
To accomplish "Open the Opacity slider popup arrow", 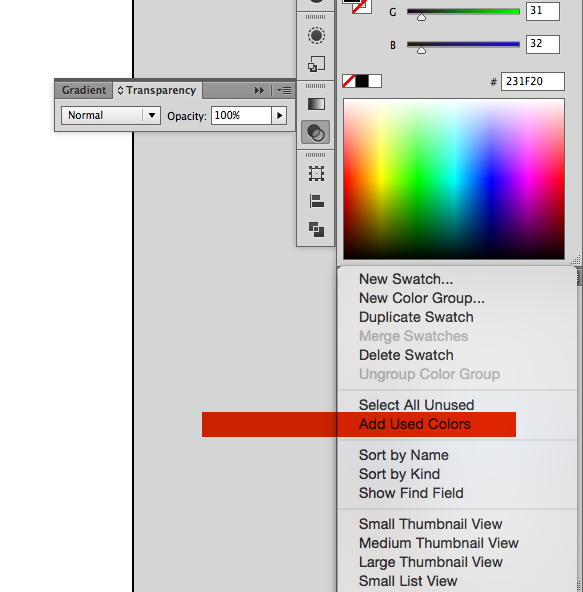I will pos(279,115).
